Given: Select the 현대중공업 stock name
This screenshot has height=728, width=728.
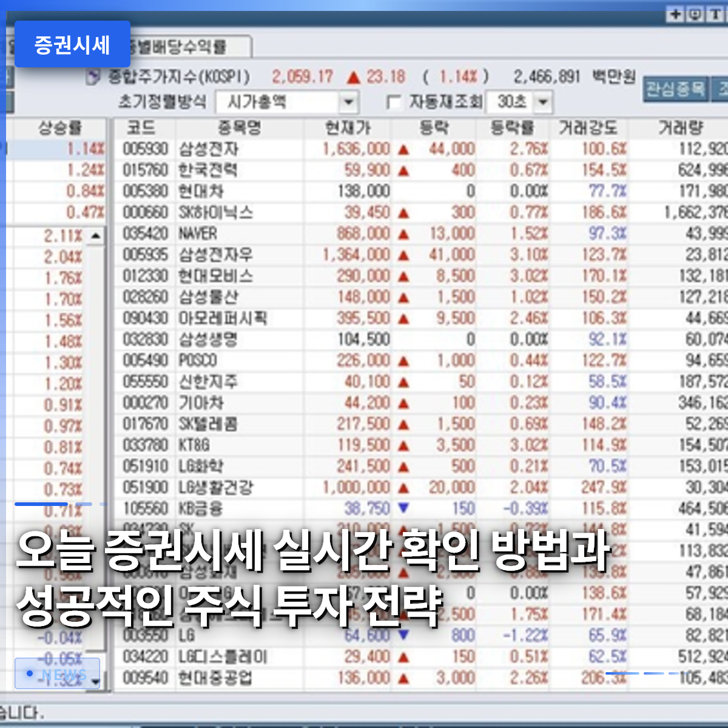Looking at the screenshot, I should 215,678.
